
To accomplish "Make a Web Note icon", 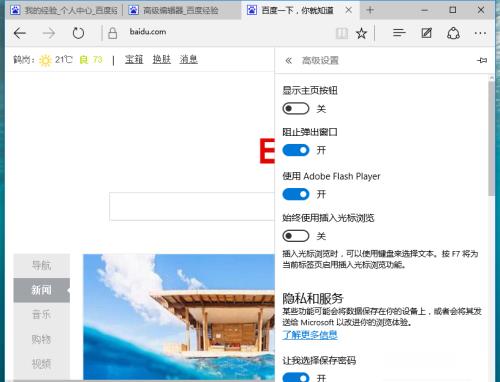I will [x=426, y=33].
